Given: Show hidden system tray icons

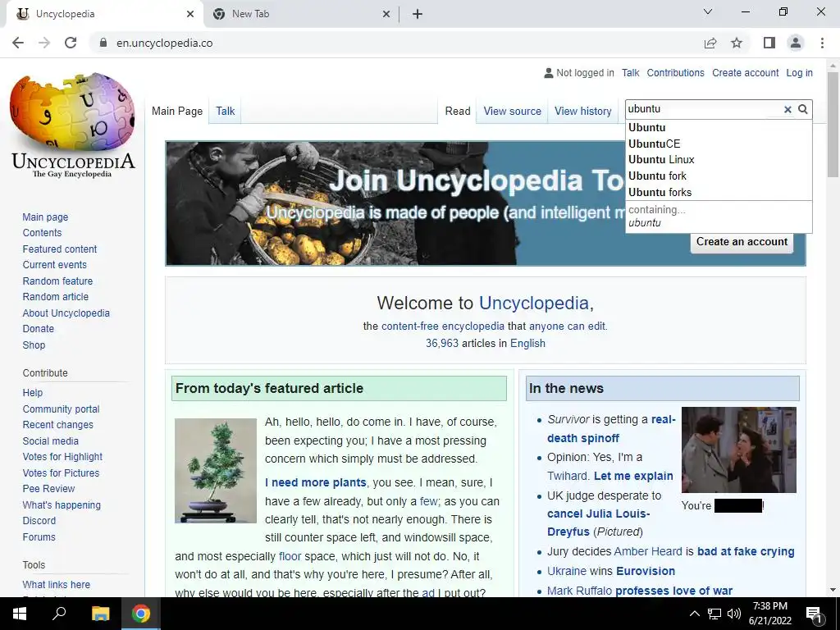Looking at the screenshot, I should coord(694,614).
